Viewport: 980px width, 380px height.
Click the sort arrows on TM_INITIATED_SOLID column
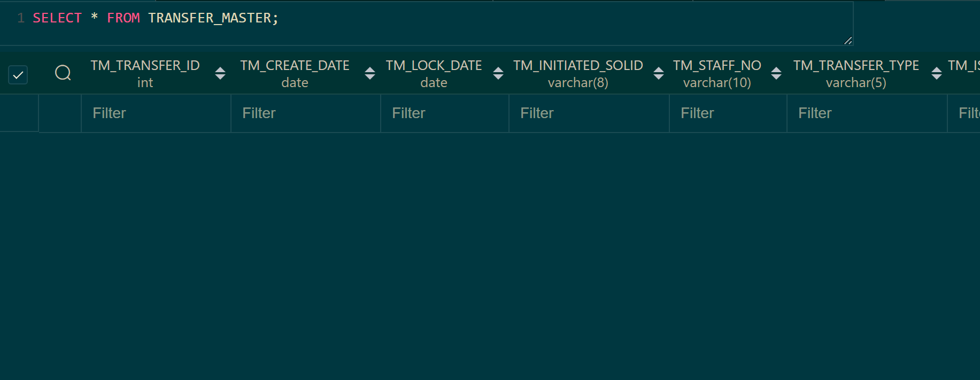[658, 73]
